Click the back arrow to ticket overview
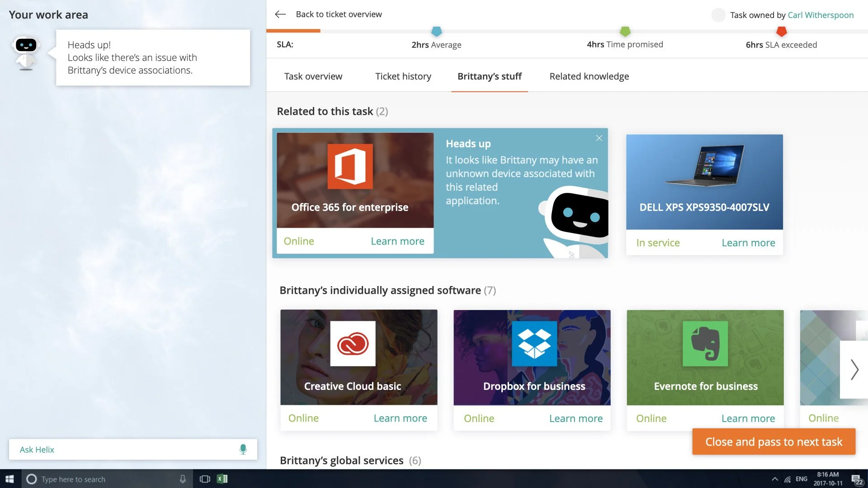The height and width of the screenshot is (488, 868). click(280, 14)
